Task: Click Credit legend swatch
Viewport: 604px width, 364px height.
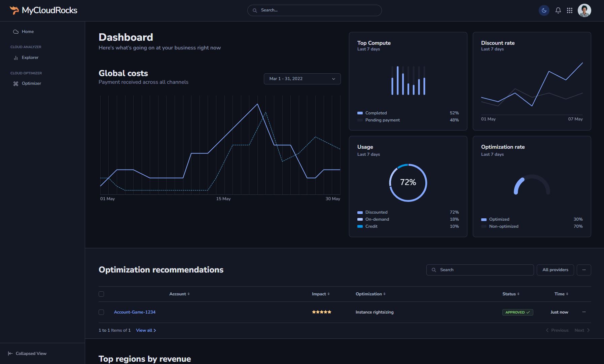Action: point(360,226)
